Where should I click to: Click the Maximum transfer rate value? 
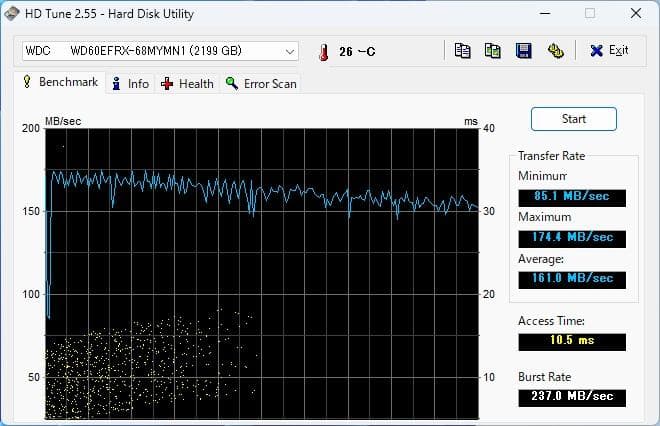pyautogui.click(x=572, y=237)
